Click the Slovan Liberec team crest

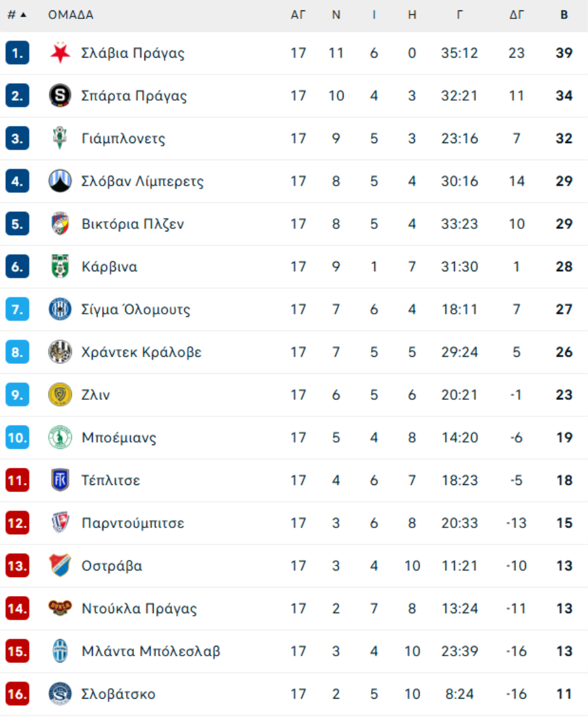click(x=60, y=181)
